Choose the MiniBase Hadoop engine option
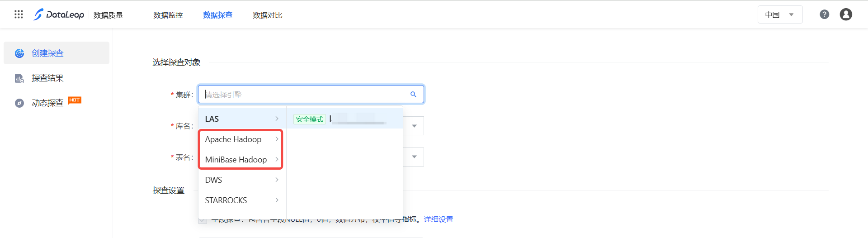 (x=242, y=159)
